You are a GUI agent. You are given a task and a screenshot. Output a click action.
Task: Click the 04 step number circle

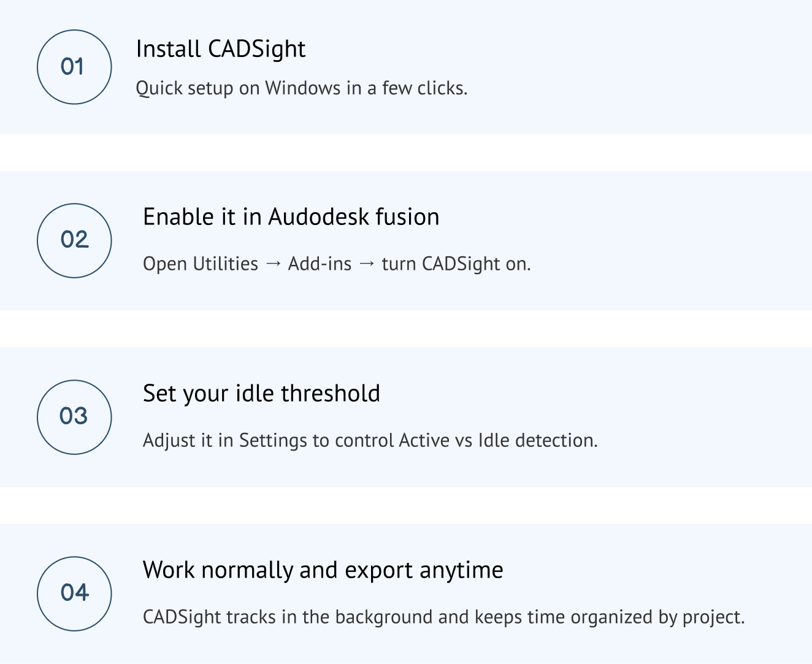click(x=74, y=593)
